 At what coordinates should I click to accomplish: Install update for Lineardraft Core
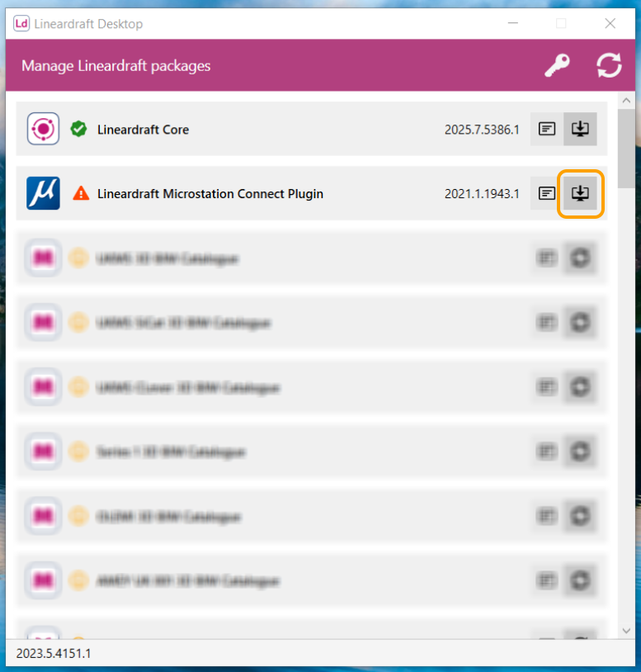[x=580, y=129]
